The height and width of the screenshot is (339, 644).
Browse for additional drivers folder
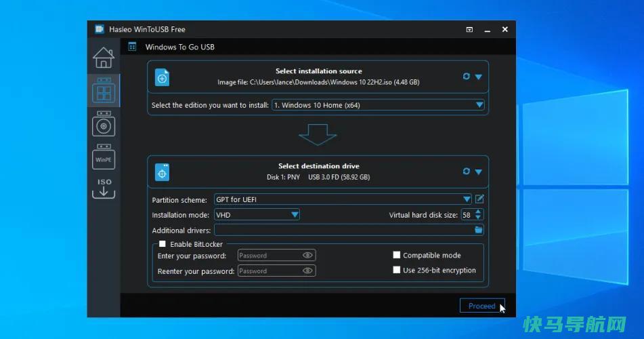click(x=479, y=230)
